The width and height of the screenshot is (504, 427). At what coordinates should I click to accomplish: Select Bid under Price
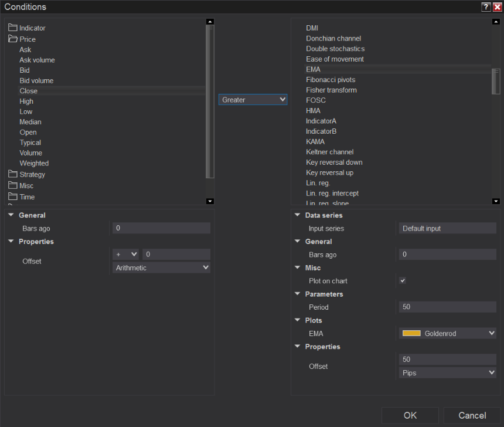[x=25, y=70]
